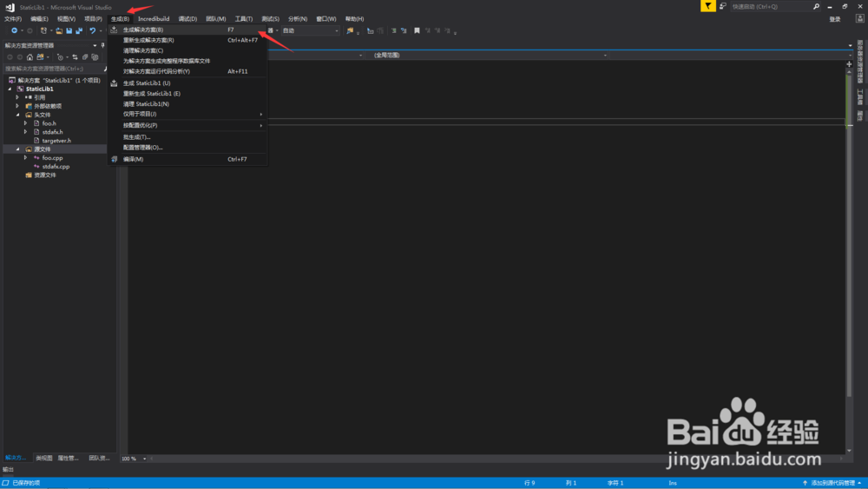
Task: Open the 输出 output panel tab
Action: pos(9,470)
